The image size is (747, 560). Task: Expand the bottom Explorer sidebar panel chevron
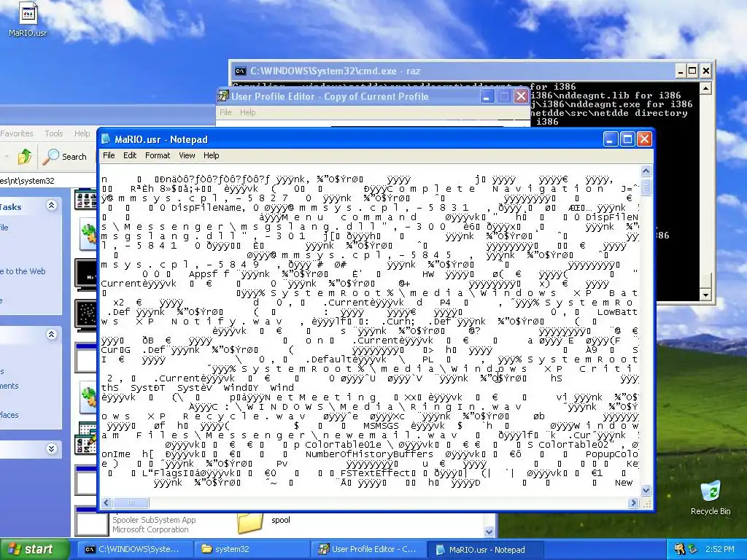(x=52, y=448)
